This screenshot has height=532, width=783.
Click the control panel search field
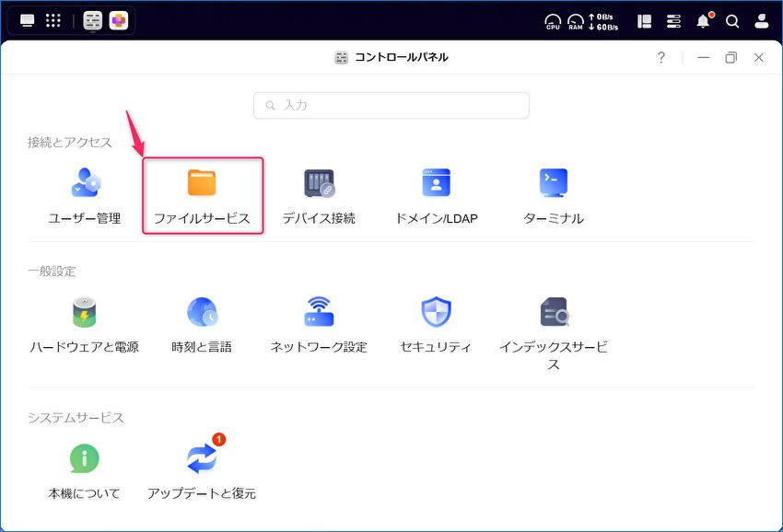(391, 106)
